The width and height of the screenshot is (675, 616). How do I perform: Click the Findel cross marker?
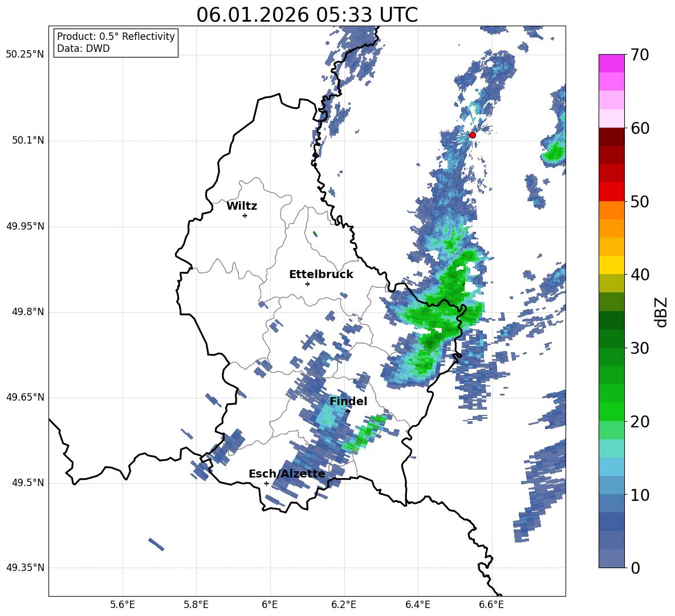pos(348,411)
